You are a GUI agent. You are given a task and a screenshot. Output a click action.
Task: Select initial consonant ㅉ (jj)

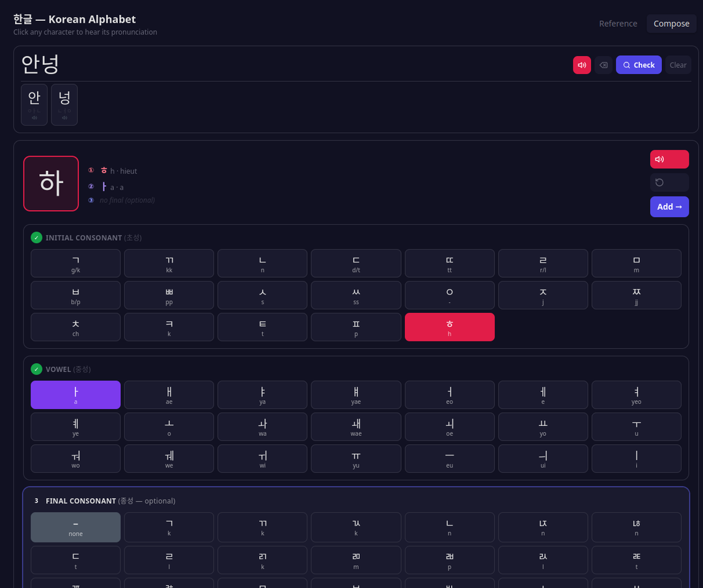(x=636, y=295)
